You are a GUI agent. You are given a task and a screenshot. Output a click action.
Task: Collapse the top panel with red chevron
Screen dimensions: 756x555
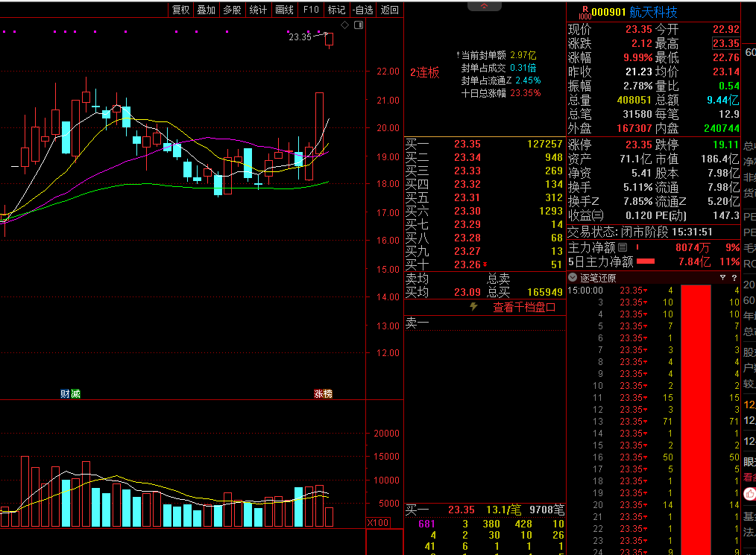coord(484,6)
